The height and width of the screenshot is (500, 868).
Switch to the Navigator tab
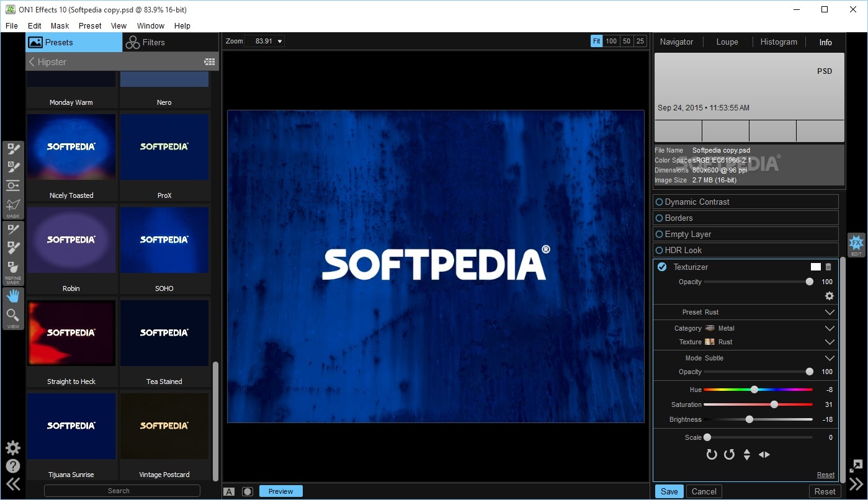(x=676, y=42)
